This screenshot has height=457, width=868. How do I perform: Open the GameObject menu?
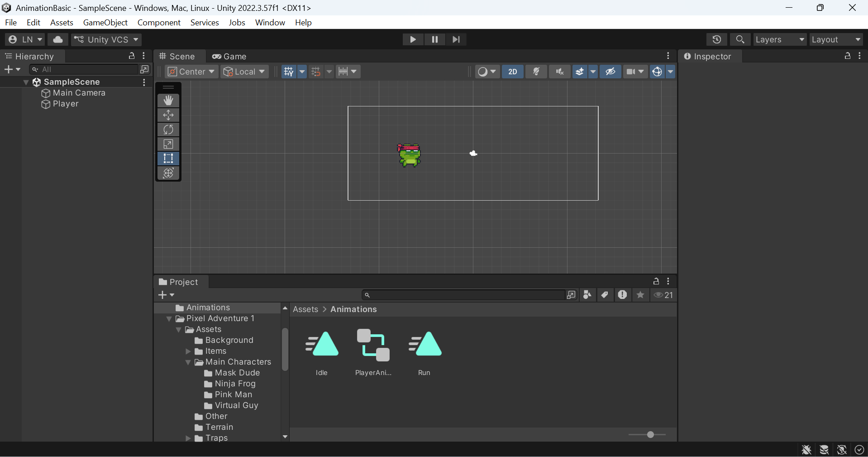click(105, 22)
